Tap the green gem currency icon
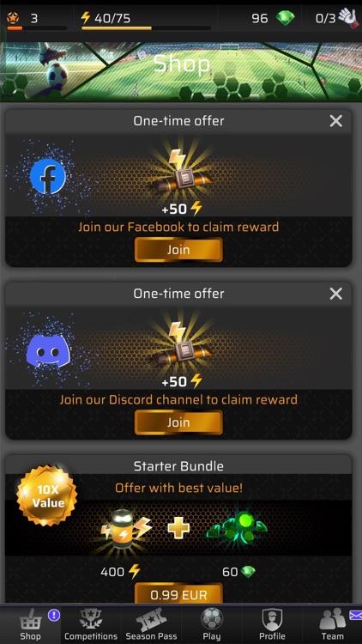This screenshot has width=362, height=644. (285, 18)
